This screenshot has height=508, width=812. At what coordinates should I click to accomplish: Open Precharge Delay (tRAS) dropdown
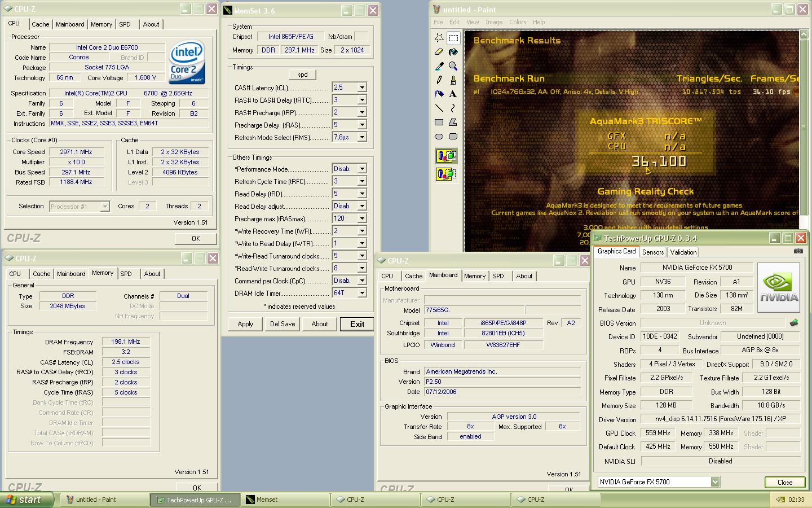pos(362,125)
